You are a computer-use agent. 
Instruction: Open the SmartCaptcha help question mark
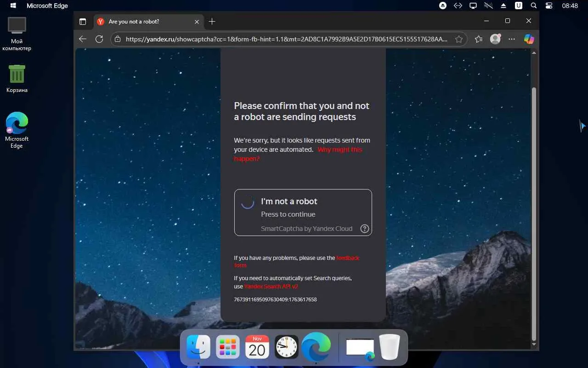(365, 229)
